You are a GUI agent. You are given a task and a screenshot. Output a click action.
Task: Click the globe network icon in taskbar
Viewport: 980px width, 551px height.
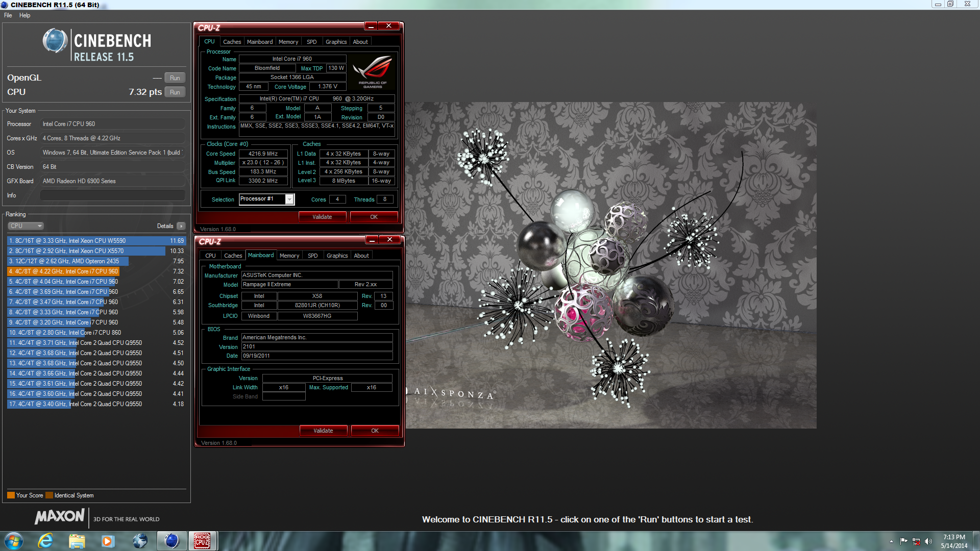tap(139, 541)
